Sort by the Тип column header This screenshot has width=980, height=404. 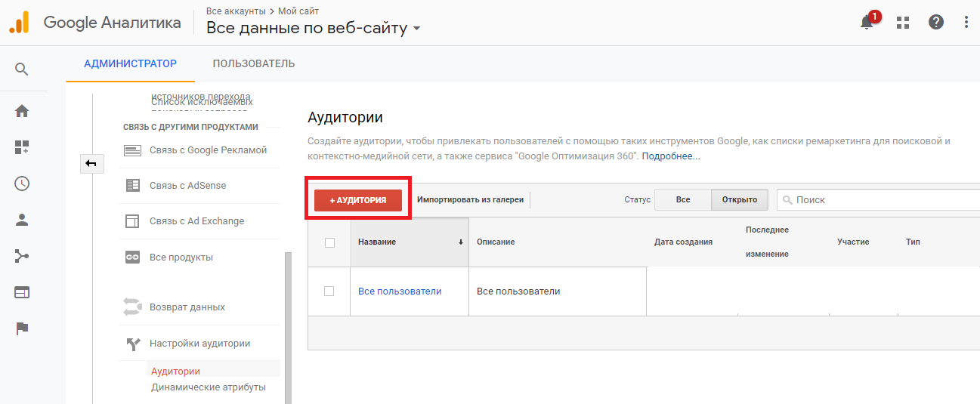click(x=913, y=242)
